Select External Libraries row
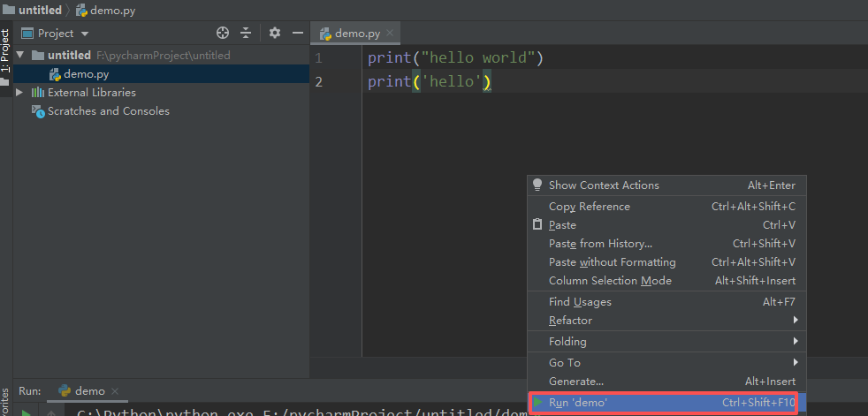Image resolution: width=868 pixels, height=416 pixels. [161, 93]
